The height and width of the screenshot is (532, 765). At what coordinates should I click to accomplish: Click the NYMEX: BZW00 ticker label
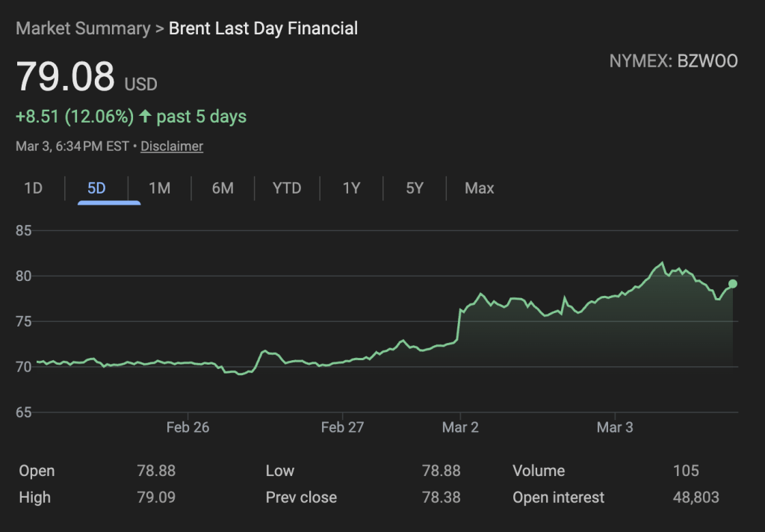673,61
